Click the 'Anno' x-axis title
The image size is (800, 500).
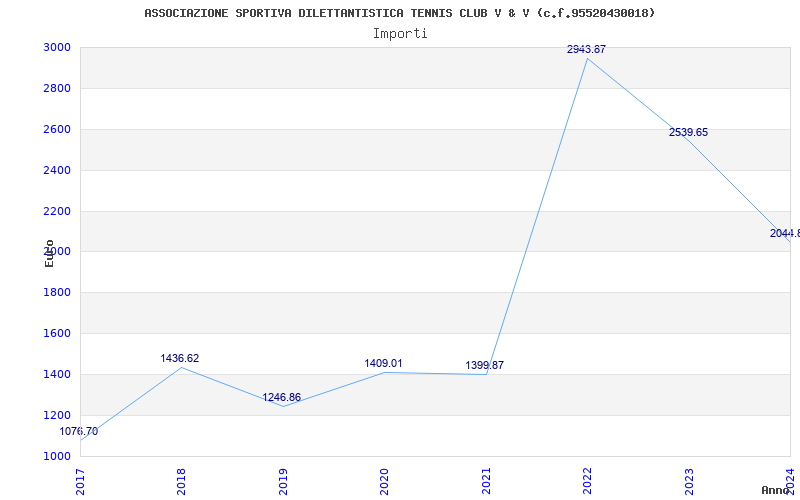775,490
